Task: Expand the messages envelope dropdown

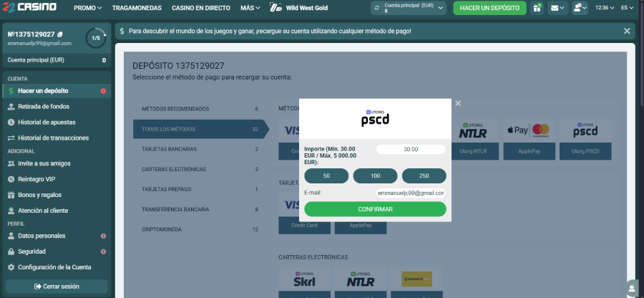Action: (558, 9)
